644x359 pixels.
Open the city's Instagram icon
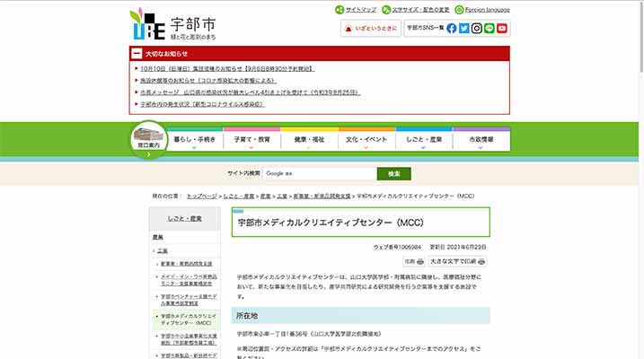tap(476, 29)
